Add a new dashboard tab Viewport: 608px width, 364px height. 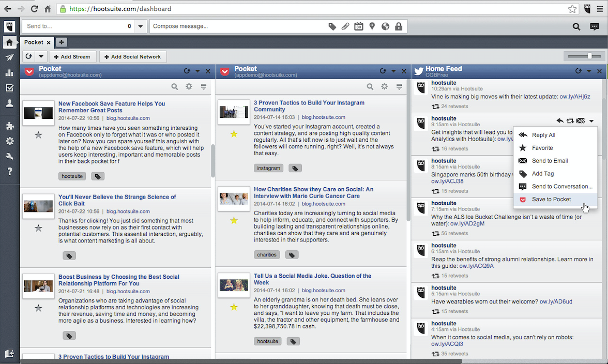[61, 42]
